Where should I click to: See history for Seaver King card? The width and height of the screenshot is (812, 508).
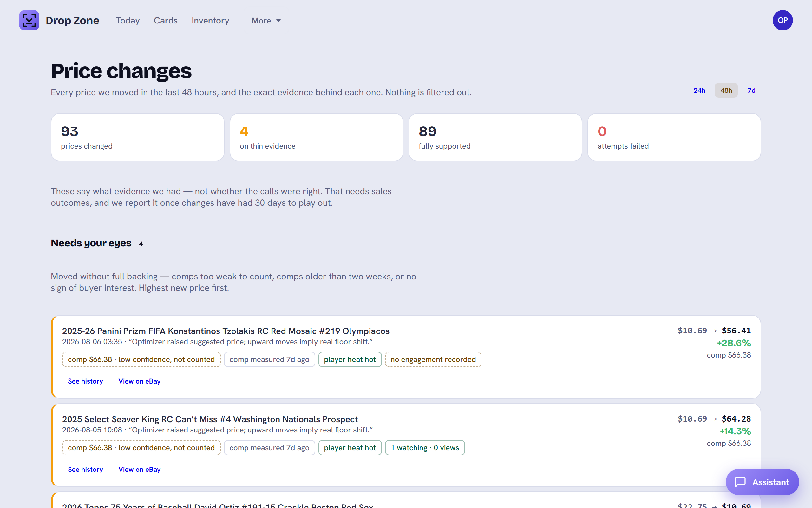click(x=85, y=469)
